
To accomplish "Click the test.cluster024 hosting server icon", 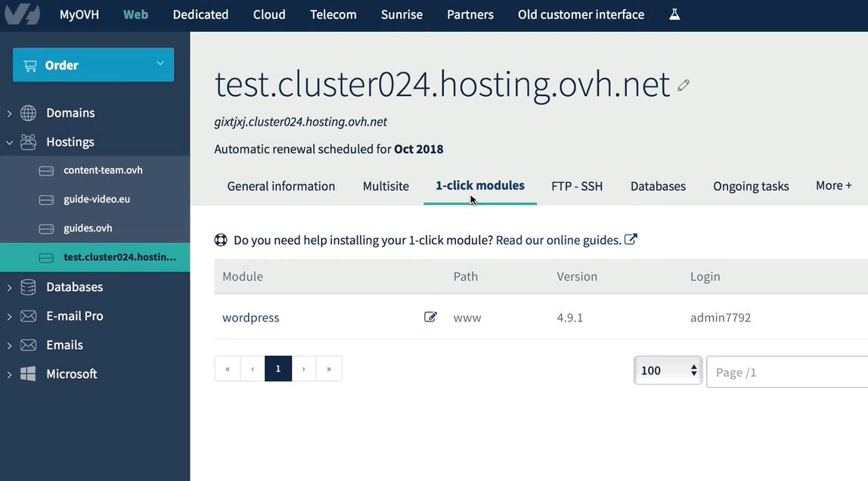I will [47, 258].
